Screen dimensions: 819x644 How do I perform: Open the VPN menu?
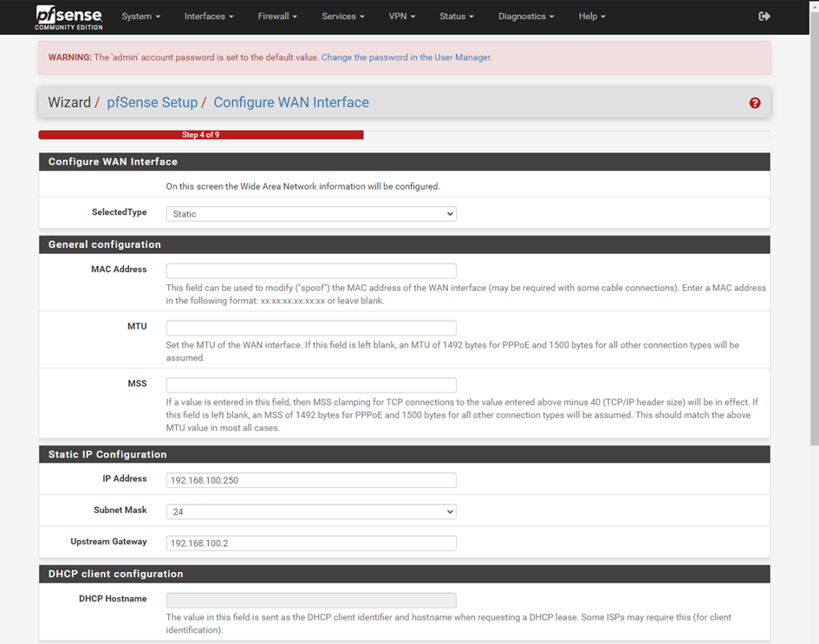pyautogui.click(x=402, y=16)
